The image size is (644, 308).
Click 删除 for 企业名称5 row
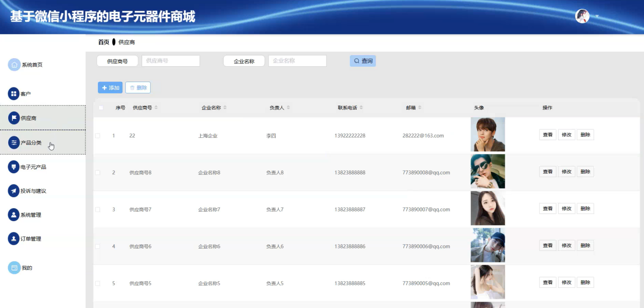(585, 283)
